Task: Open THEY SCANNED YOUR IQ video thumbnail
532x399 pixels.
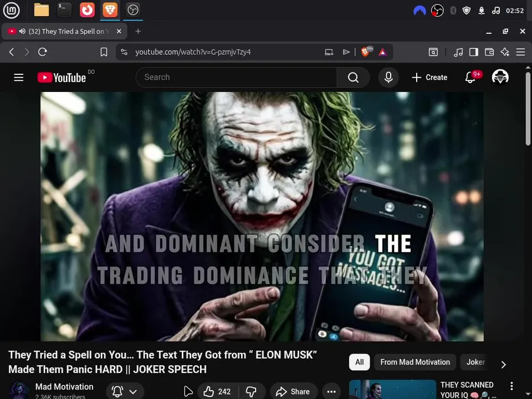Action: tap(392, 389)
